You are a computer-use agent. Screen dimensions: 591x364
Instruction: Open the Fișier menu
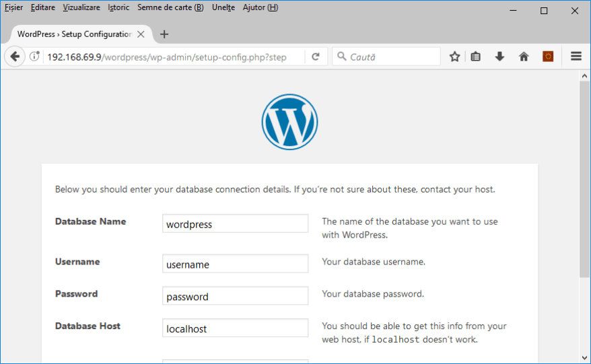pos(13,7)
